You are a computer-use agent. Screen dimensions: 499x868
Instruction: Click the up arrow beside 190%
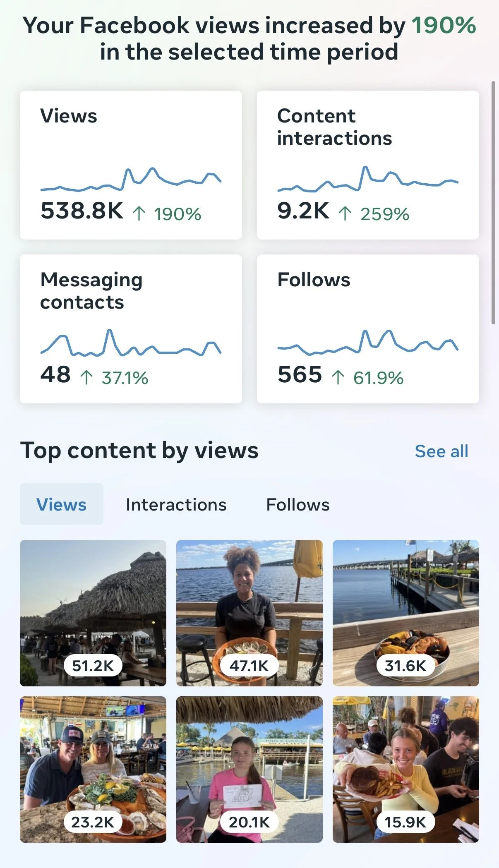click(x=139, y=213)
